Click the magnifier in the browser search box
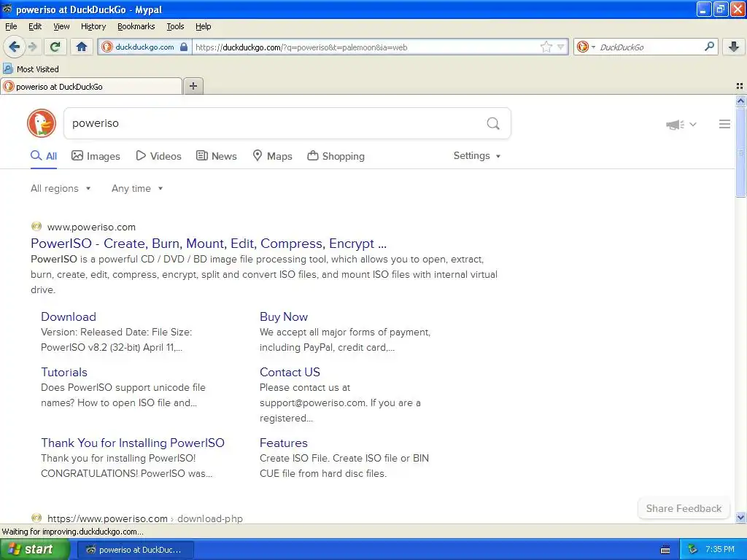Screen dimensions: 747x560 (709, 47)
